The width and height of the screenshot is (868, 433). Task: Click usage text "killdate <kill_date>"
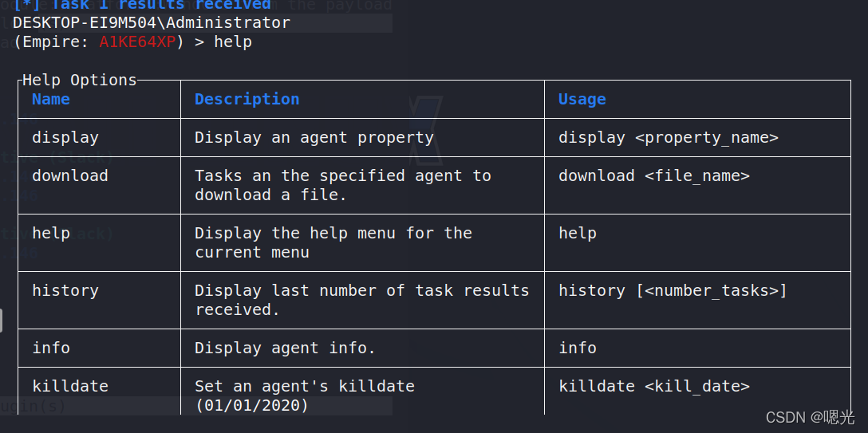click(x=654, y=387)
